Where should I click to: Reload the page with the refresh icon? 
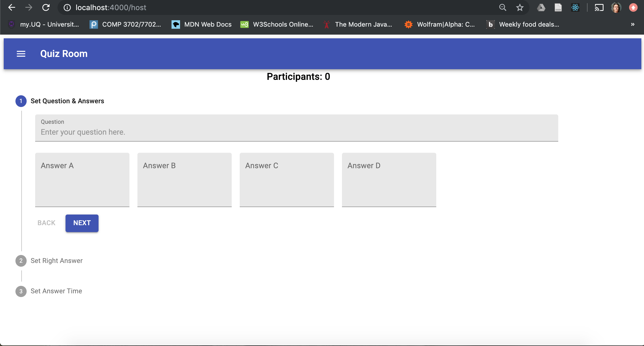pos(46,7)
